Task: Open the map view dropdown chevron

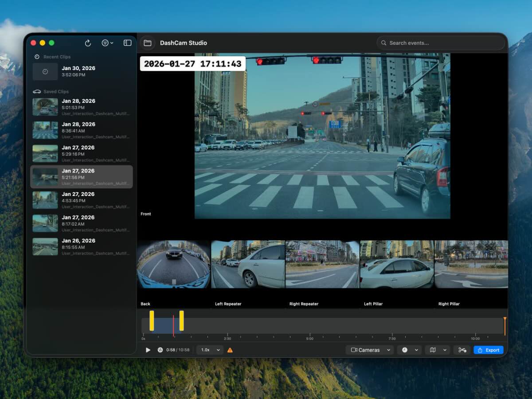Action: coord(445,350)
